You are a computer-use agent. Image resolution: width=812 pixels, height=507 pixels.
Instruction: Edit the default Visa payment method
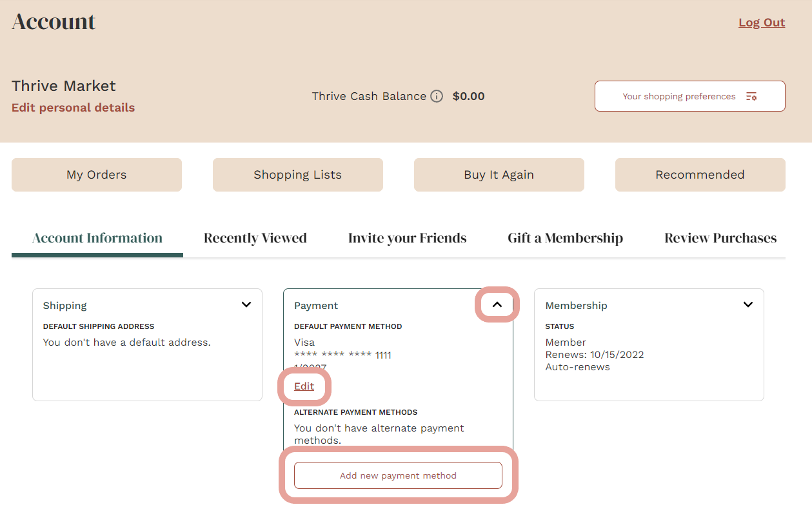coord(304,386)
